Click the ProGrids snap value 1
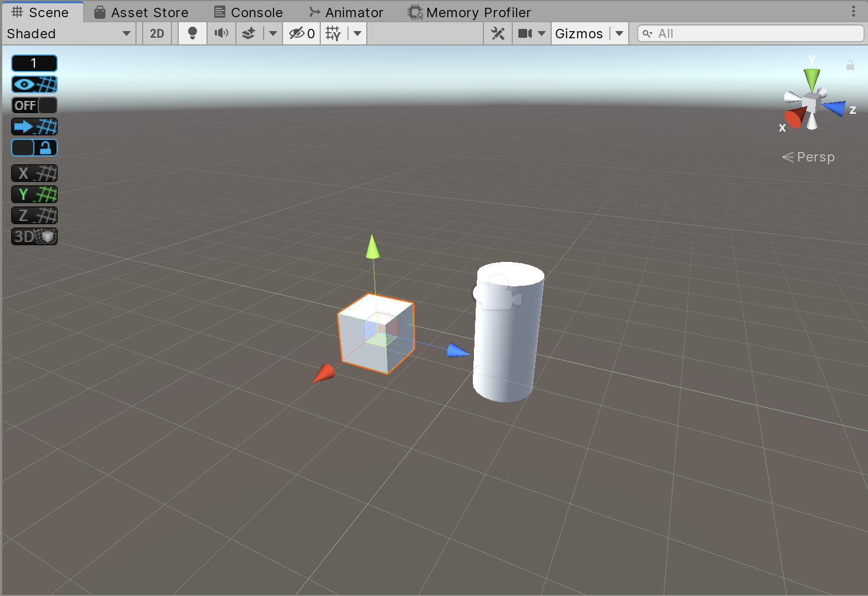Image resolution: width=868 pixels, height=596 pixels. click(x=34, y=63)
